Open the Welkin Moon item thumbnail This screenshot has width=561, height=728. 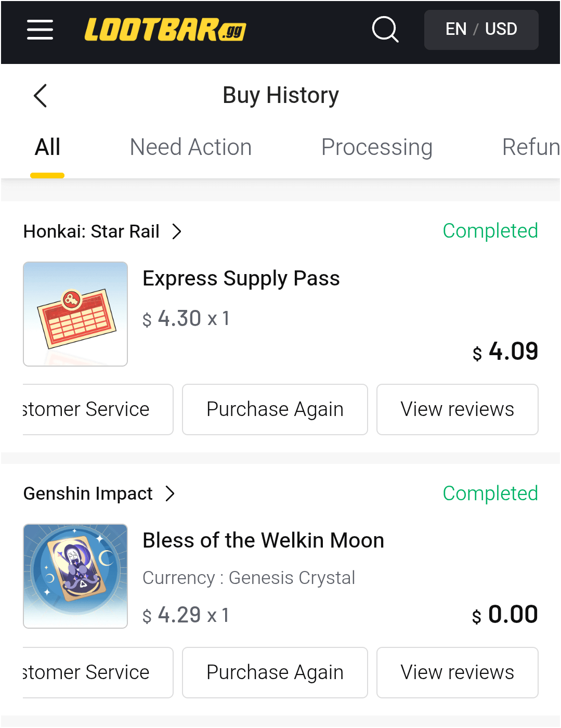(x=75, y=576)
